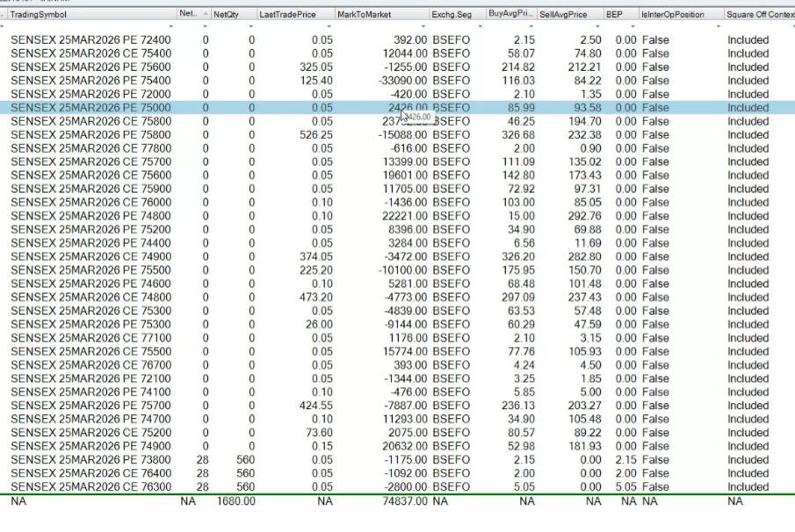
Task: Sort by the Exchg.Seg column header
Action: point(458,14)
